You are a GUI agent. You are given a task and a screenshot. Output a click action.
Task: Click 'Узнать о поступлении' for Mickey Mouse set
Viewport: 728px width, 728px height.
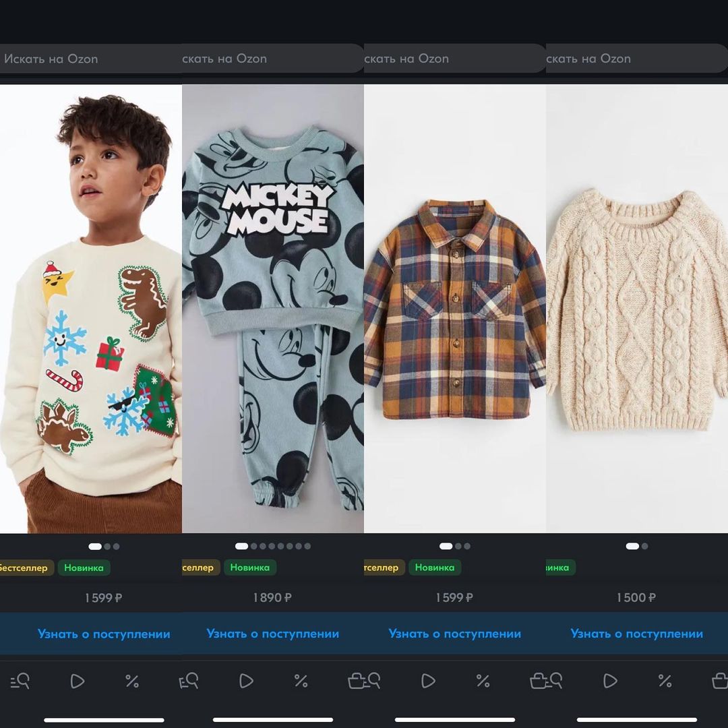[x=272, y=634]
